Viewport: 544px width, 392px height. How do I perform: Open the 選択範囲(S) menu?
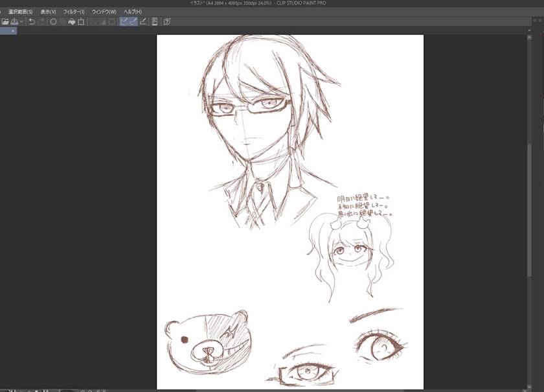tap(20, 12)
